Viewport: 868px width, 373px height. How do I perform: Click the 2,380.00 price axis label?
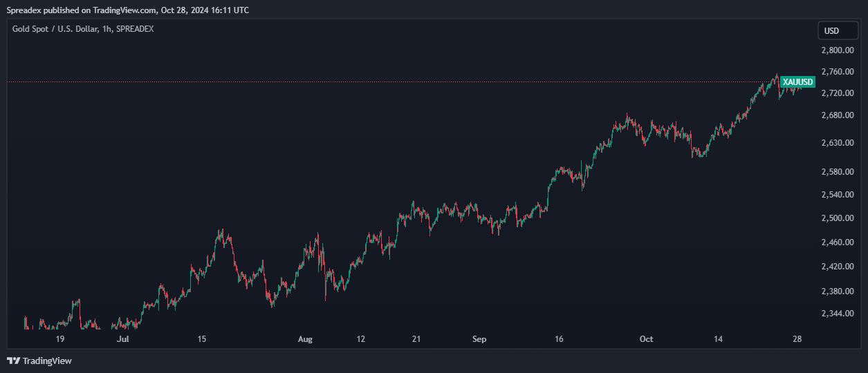836,291
